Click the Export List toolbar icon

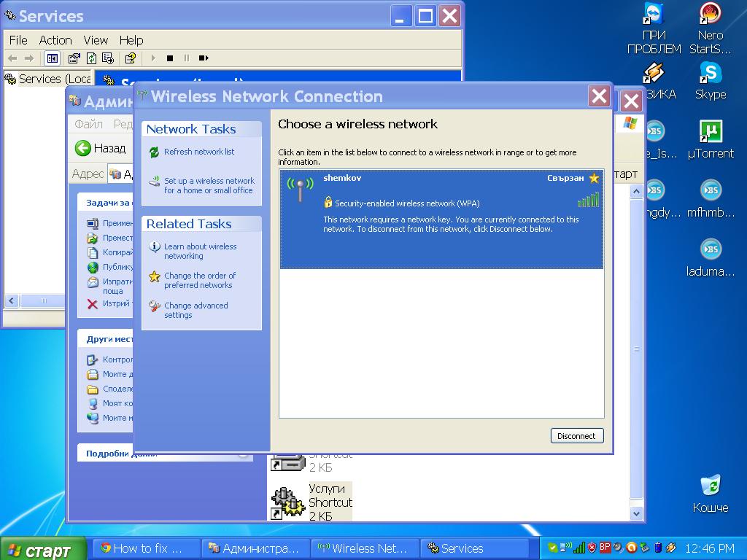pos(108,58)
